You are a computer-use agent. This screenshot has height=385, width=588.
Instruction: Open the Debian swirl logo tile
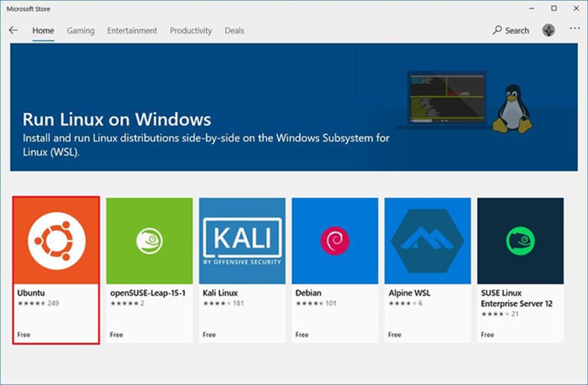click(335, 241)
